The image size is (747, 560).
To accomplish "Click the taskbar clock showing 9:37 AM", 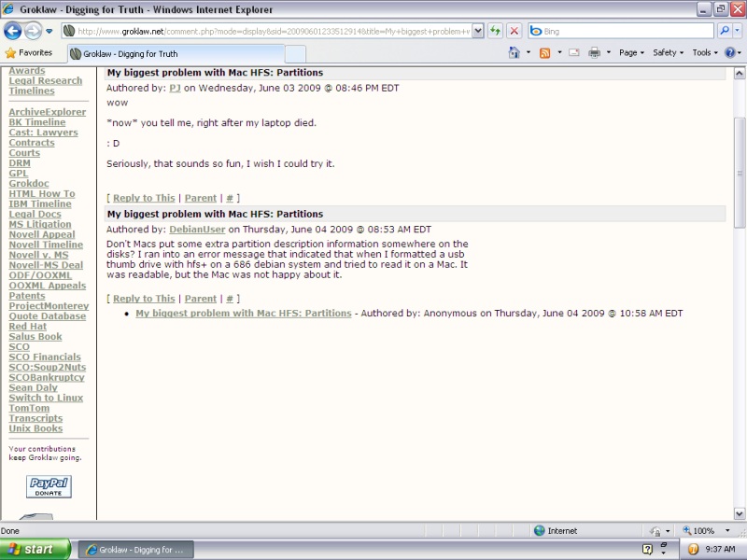I will point(720,550).
